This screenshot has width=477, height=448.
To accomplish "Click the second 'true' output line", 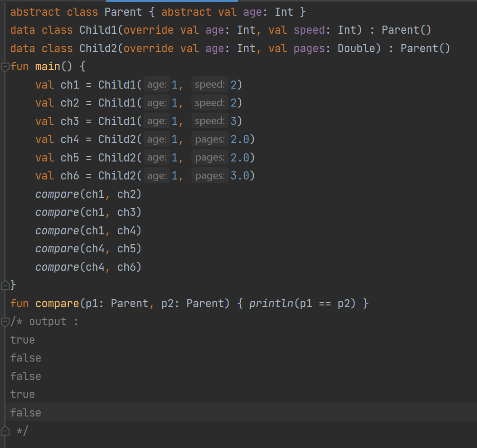I will (x=22, y=394).
